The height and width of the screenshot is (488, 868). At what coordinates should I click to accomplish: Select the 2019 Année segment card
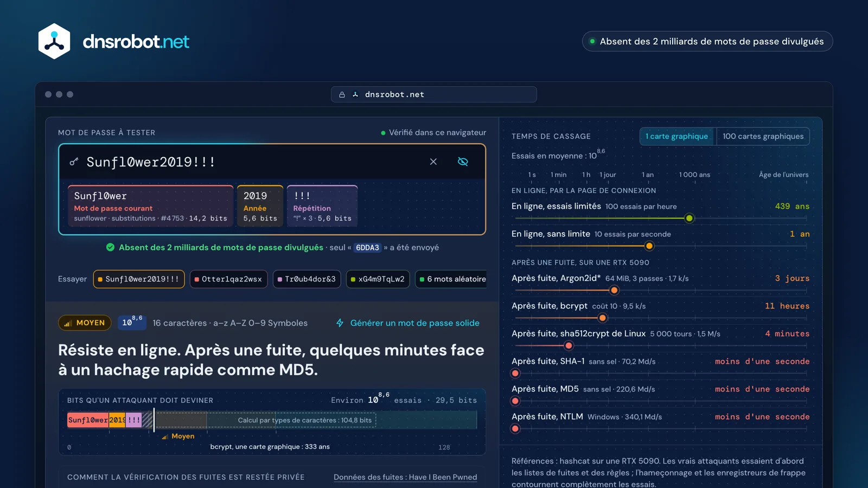tap(260, 206)
